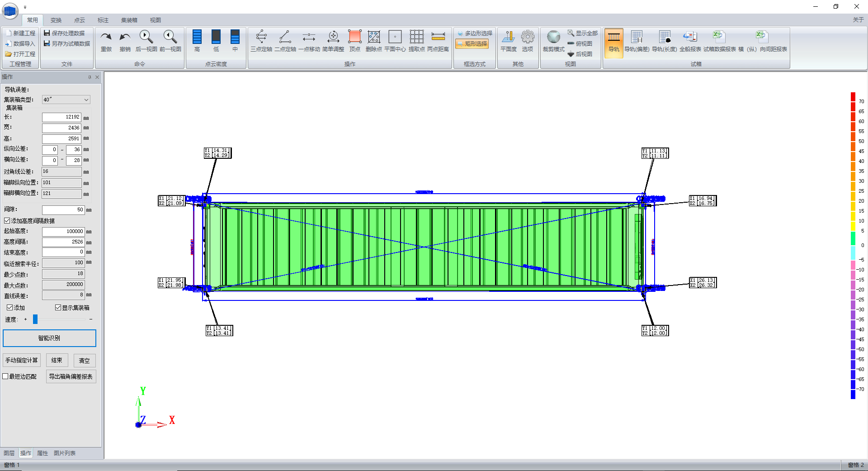Viewport: 868px width, 471px height.
Task: Switch to 俯视图 top view
Action: coord(580,43)
